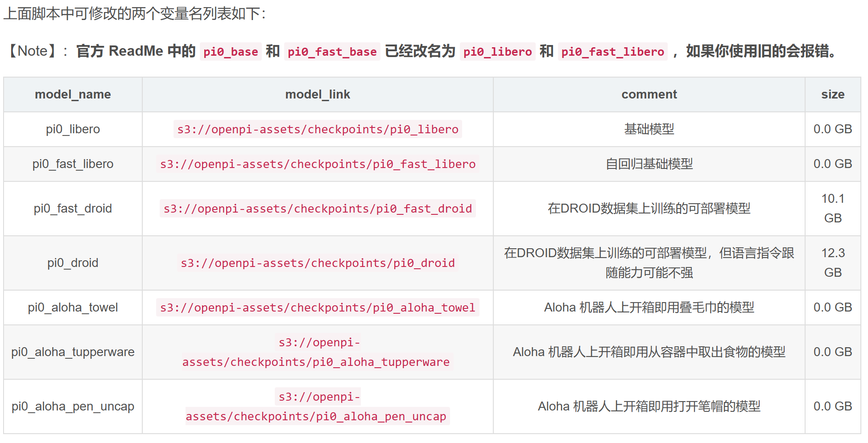Click the 基础模型 comment cell

pyautogui.click(x=649, y=129)
